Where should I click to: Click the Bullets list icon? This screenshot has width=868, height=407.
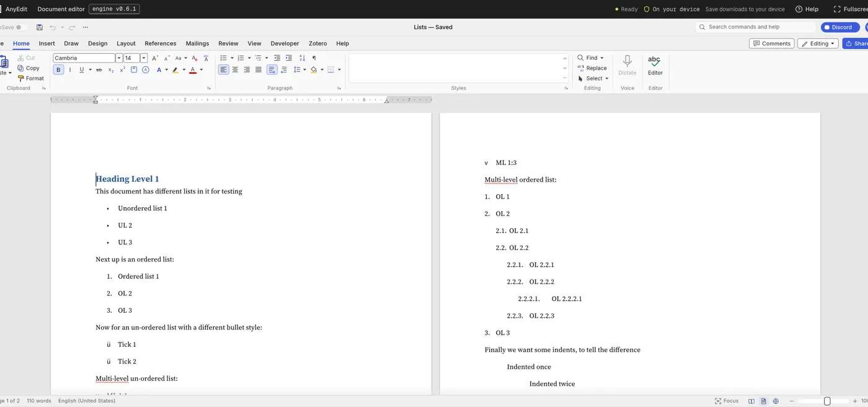[x=223, y=58]
